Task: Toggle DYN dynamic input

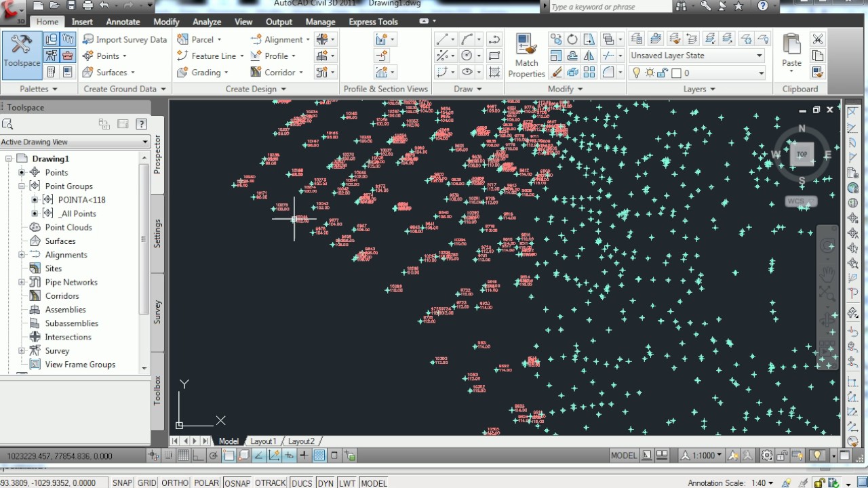Action: (325, 483)
